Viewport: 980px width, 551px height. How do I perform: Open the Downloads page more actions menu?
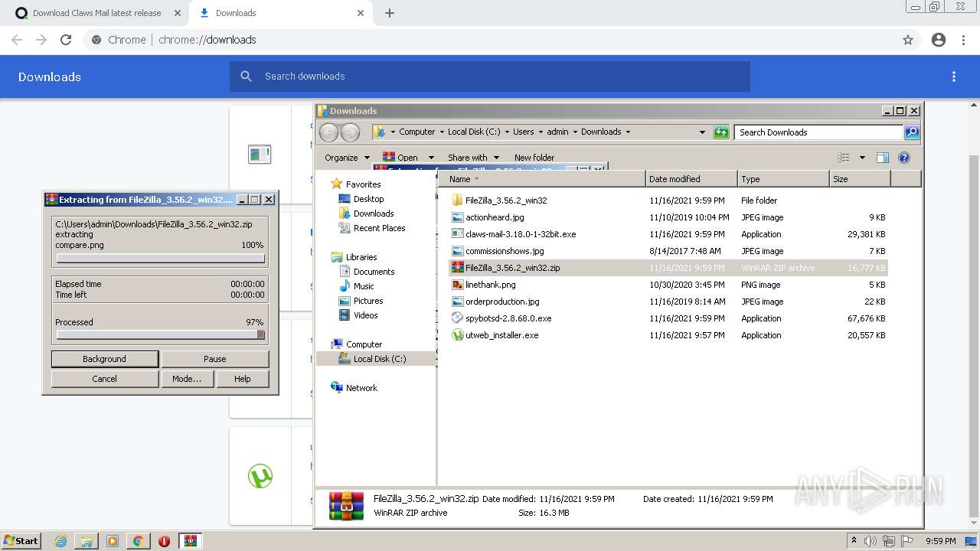(954, 77)
